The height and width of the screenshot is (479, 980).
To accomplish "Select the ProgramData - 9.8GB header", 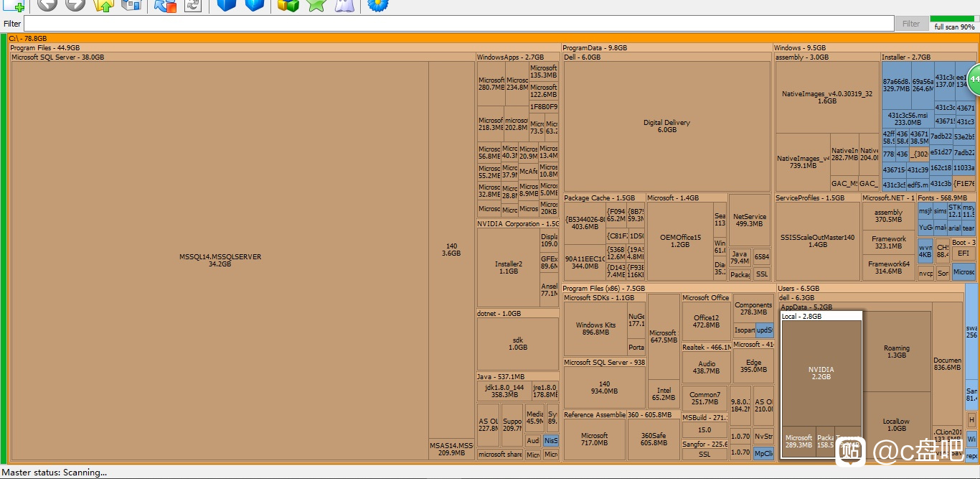I will pyautogui.click(x=666, y=47).
